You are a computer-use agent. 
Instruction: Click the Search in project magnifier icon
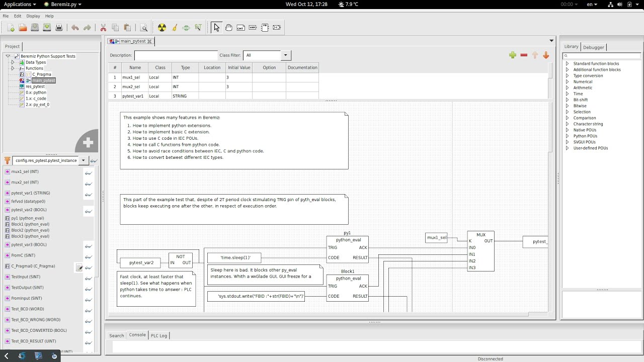[x=144, y=28]
